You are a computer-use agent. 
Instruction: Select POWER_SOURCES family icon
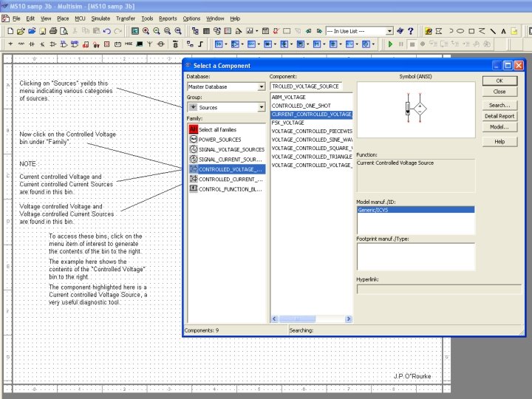point(193,139)
